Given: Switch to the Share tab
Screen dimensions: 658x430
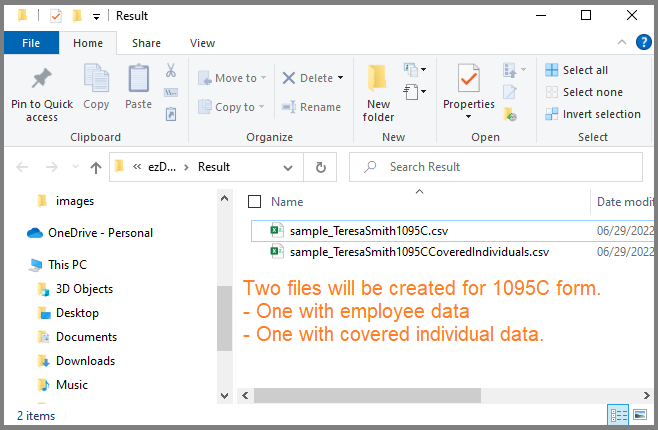Looking at the screenshot, I should [146, 43].
